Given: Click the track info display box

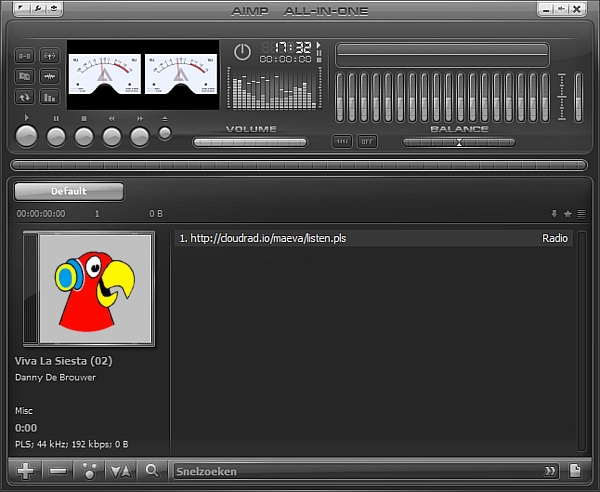Looking at the screenshot, I should [x=442, y=55].
